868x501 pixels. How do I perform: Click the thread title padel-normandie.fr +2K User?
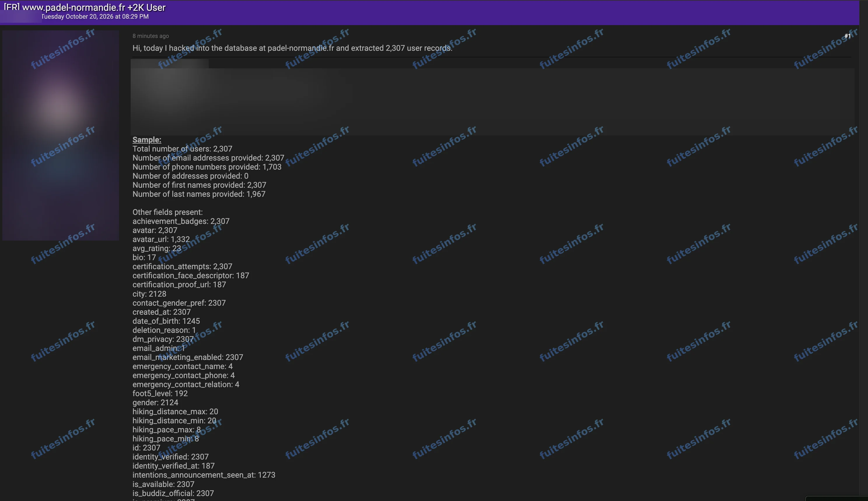[85, 7]
